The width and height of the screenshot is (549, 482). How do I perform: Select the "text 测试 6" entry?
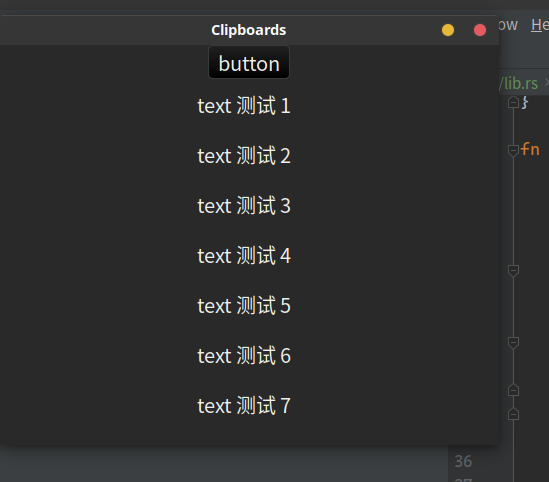244,356
